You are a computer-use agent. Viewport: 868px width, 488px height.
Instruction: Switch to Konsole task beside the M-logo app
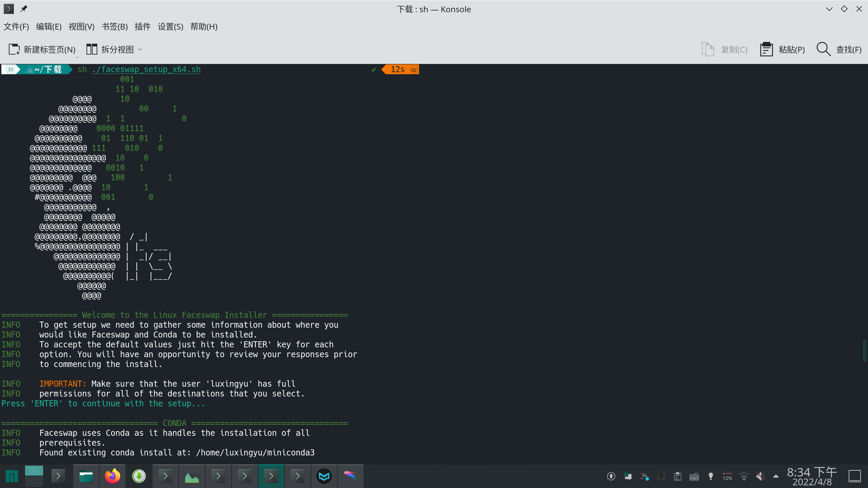pyautogui.click(x=298, y=476)
